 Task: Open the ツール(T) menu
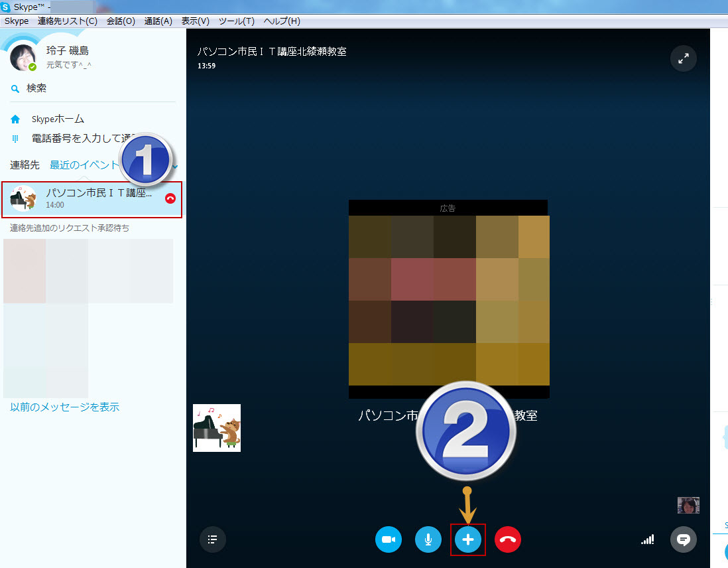[x=237, y=21]
